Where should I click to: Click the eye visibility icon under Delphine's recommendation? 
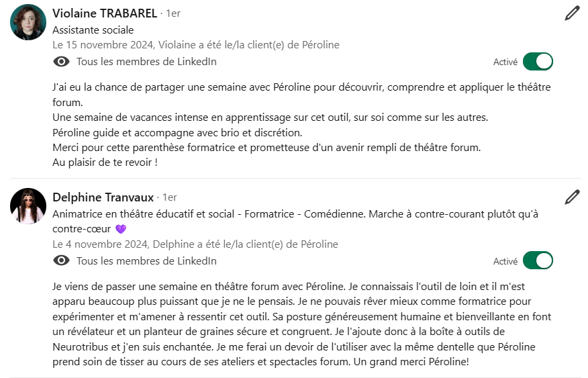pyautogui.click(x=61, y=261)
